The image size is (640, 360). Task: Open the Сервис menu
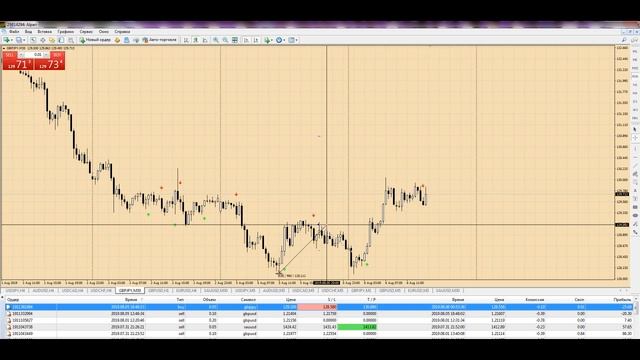86,31
